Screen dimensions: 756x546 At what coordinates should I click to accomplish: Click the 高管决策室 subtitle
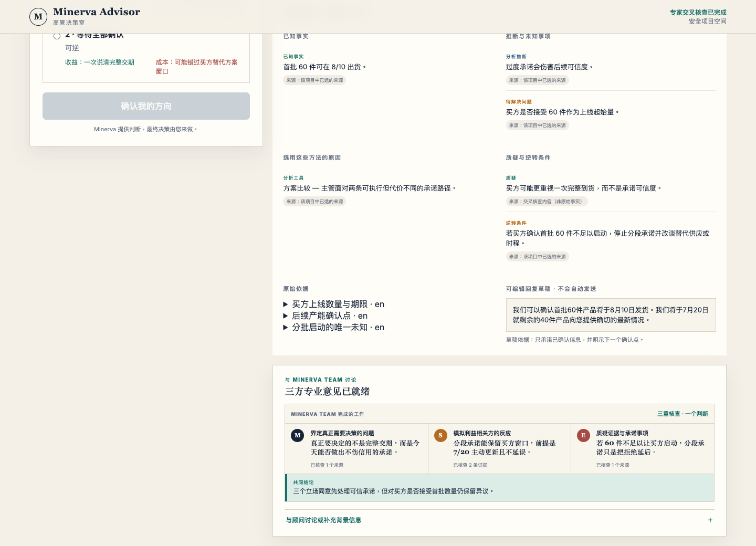click(69, 23)
